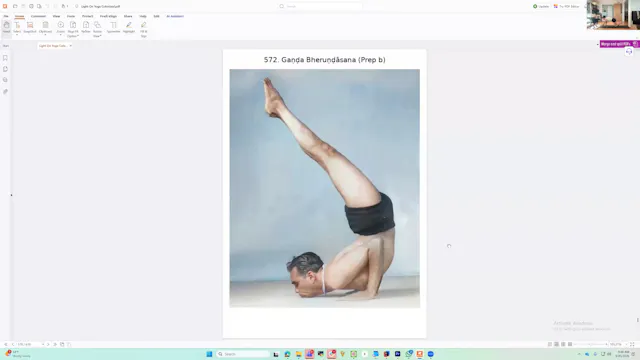The image size is (640, 360).
Task: Click the Reflow tool
Action: point(86,27)
